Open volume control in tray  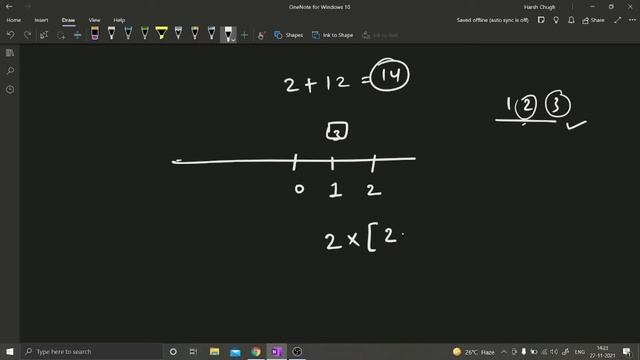pos(554,352)
